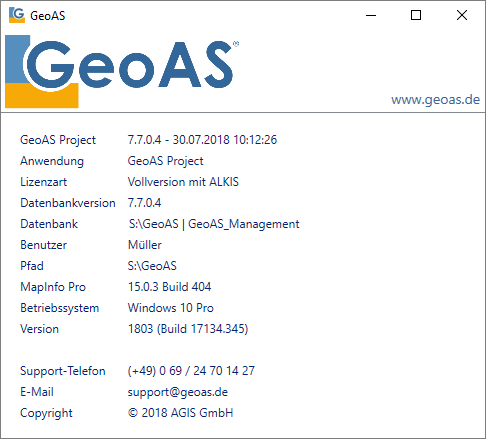Click the 'E-Mail' label
The width and height of the screenshot is (486, 439).
37,392
